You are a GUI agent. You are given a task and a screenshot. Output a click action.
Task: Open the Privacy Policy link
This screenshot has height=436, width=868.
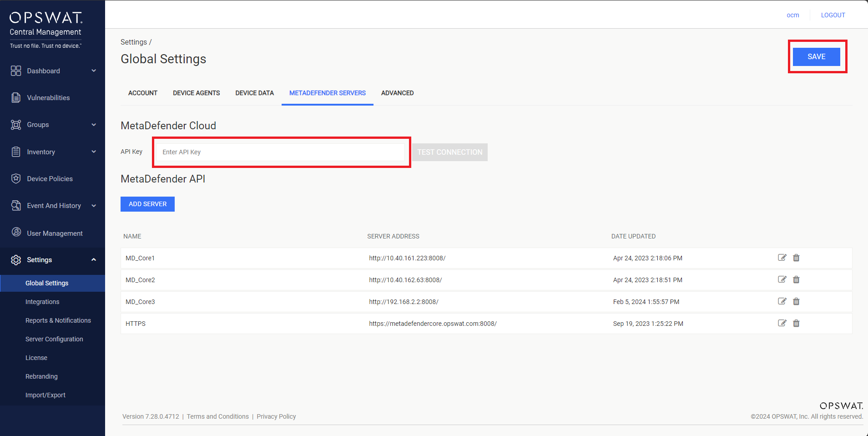276,416
